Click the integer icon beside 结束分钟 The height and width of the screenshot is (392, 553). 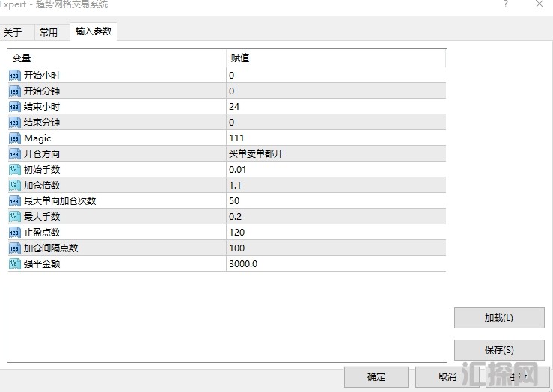coord(14,123)
